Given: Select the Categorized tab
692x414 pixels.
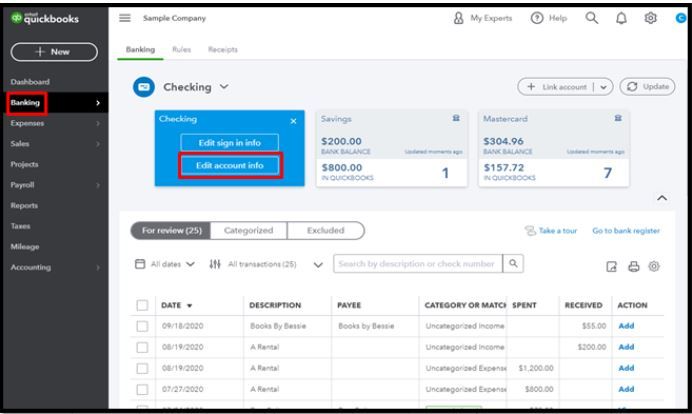Looking at the screenshot, I should 248,230.
